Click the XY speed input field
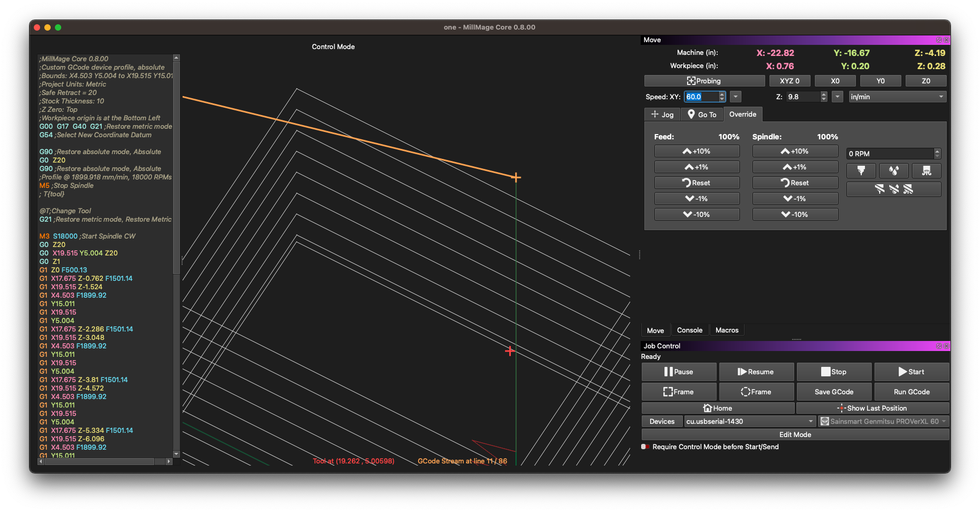This screenshot has width=980, height=512. tap(701, 97)
